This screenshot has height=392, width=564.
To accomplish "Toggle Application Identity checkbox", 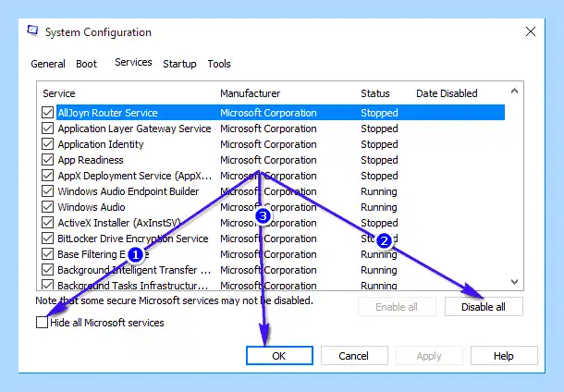I will pyautogui.click(x=47, y=144).
